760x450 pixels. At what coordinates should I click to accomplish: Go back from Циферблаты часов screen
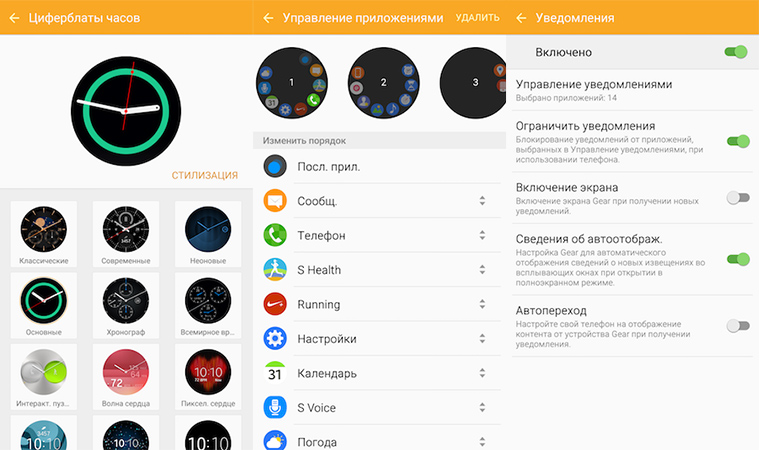coord(15,18)
